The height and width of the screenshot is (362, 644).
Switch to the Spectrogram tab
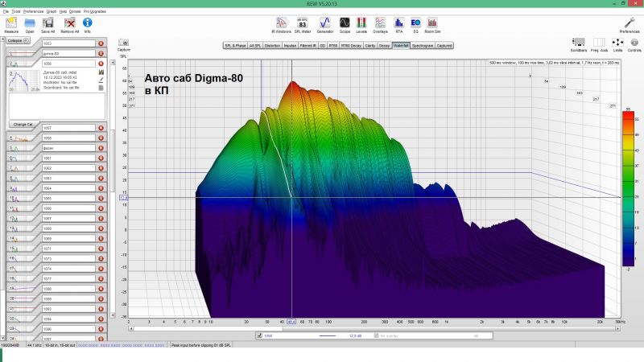(x=423, y=46)
